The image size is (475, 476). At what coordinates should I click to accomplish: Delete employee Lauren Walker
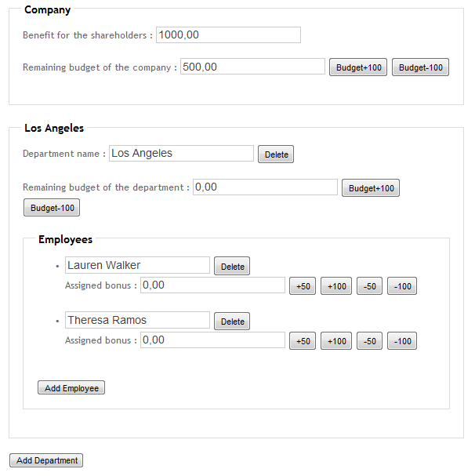(232, 266)
